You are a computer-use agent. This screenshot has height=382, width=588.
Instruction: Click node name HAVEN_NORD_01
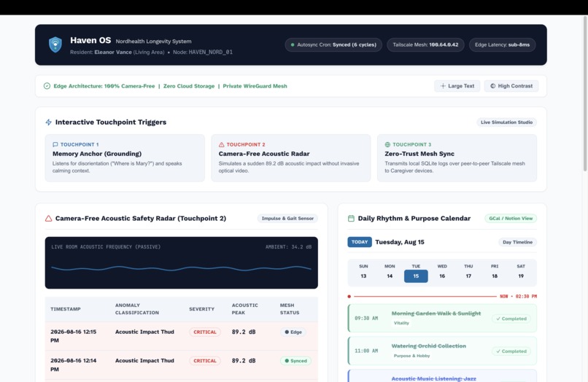(210, 52)
